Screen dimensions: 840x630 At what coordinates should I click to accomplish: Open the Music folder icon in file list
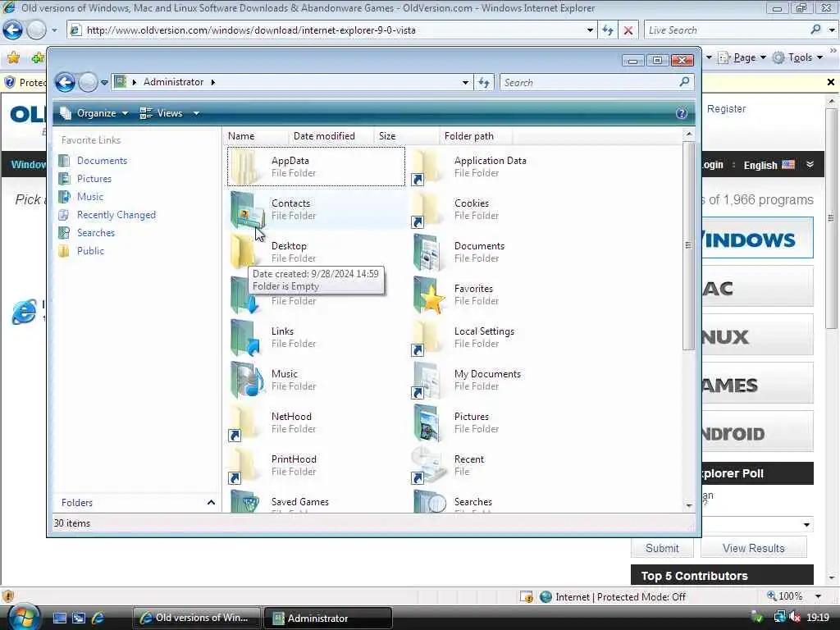coord(247,380)
